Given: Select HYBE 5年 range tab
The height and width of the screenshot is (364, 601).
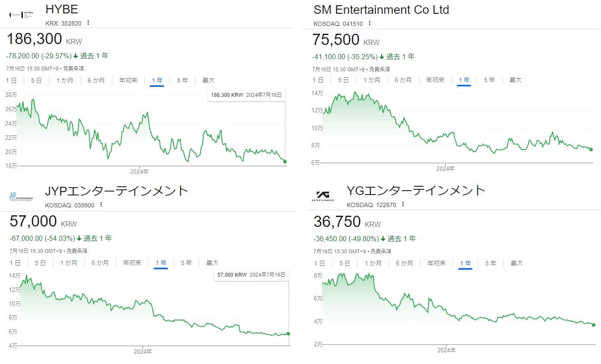Looking at the screenshot, I should (182, 80).
